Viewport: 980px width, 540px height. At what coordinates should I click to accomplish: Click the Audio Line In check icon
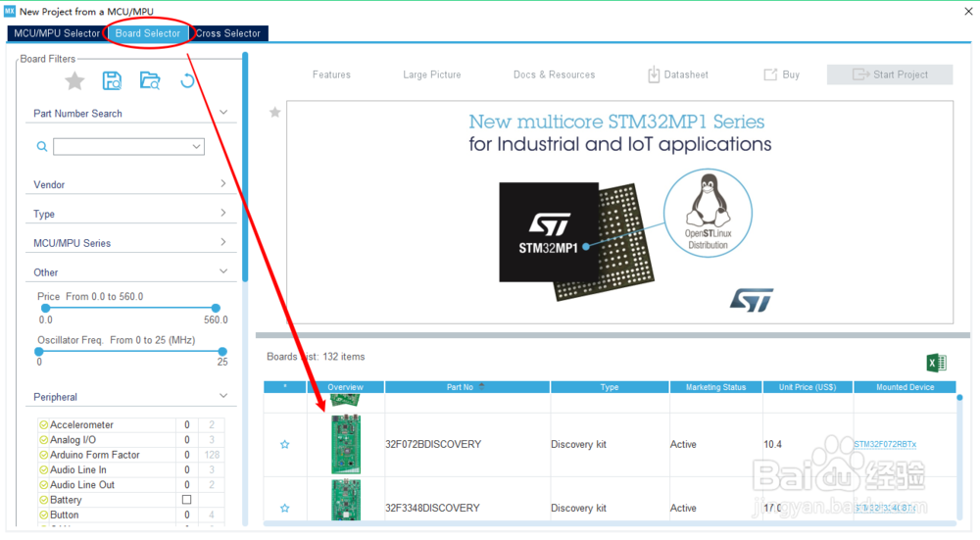[44, 470]
